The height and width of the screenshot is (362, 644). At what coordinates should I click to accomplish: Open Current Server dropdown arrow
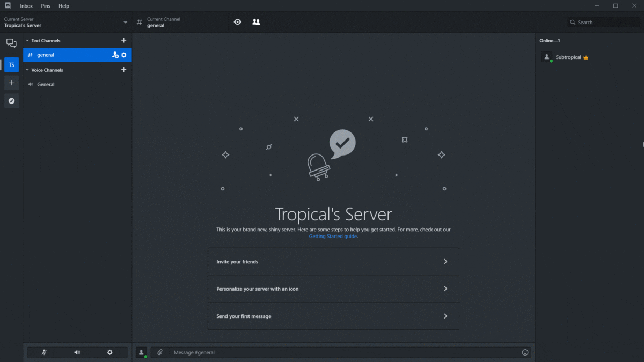click(126, 23)
